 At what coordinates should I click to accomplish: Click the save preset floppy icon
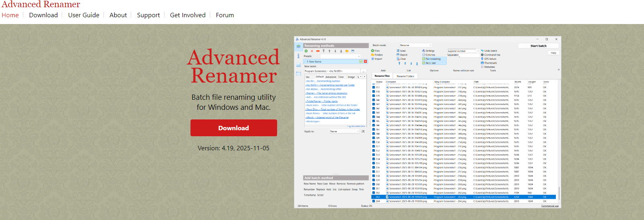pyautogui.click(x=353, y=51)
